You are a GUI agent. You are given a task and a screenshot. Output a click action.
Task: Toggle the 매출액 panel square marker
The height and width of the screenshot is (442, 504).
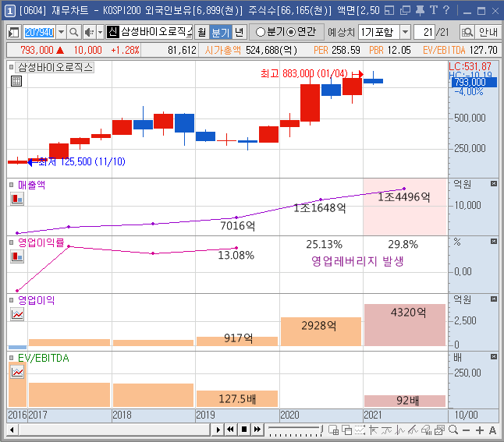(11, 185)
